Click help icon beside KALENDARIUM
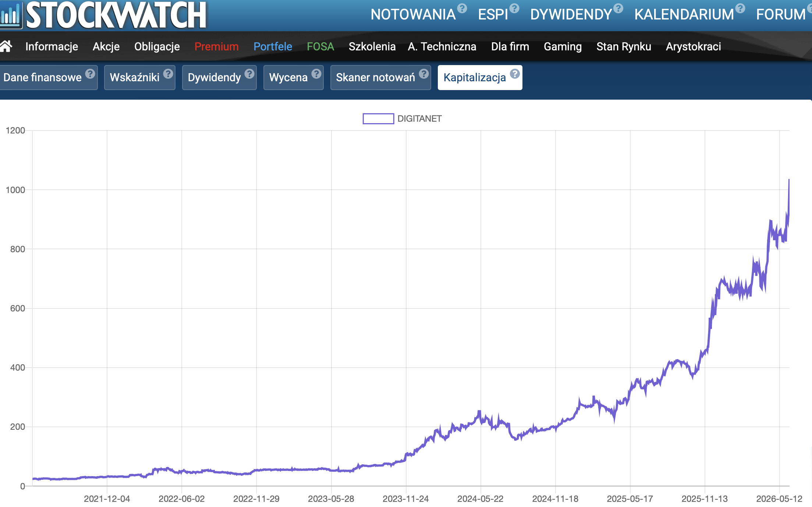Image resolution: width=812 pixels, height=507 pixels. [740, 8]
